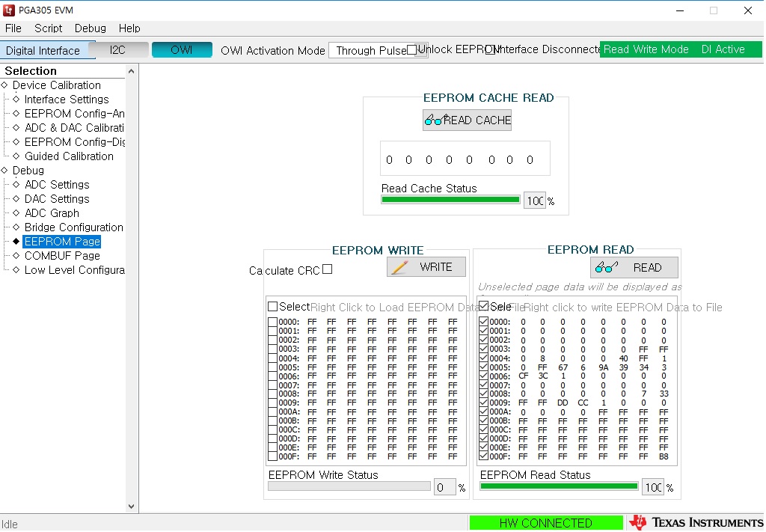766x532 pixels.
Task: Select EEPROM Page tree item
Action: [62, 242]
